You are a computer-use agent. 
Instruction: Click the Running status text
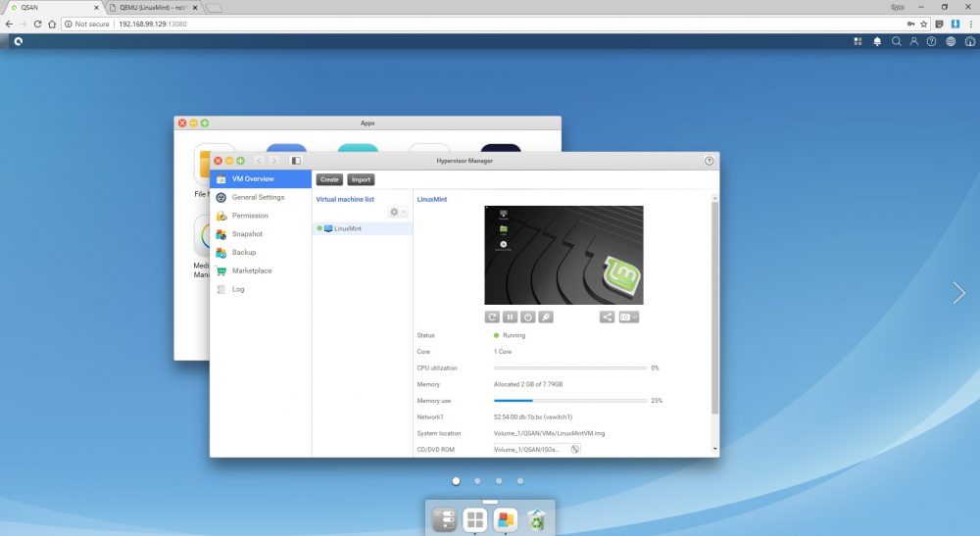pyautogui.click(x=514, y=335)
